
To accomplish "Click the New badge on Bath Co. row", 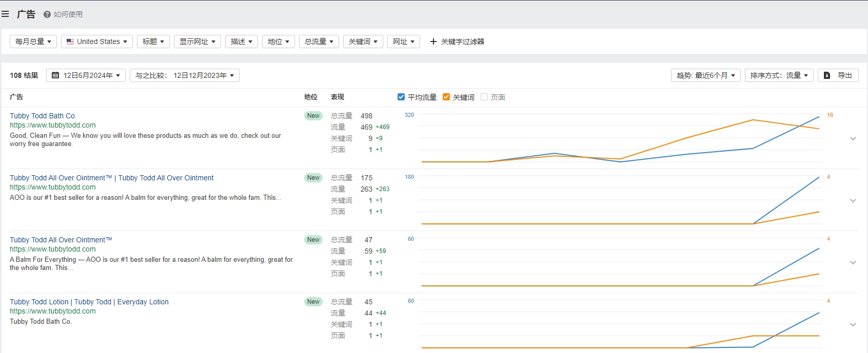I will (x=313, y=116).
